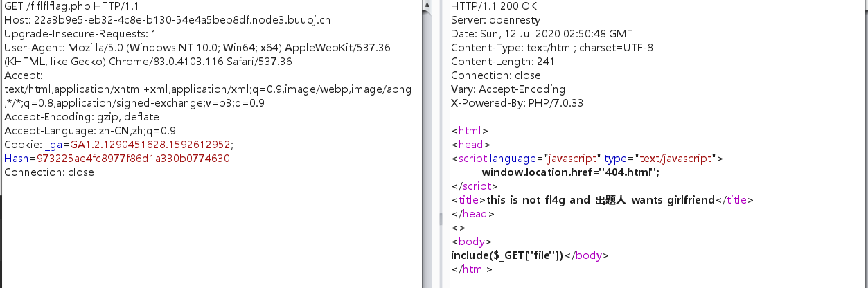The height and width of the screenshot is (288, 868).
Task: Click the Accept-Language header line
Action: click(90, 131)
